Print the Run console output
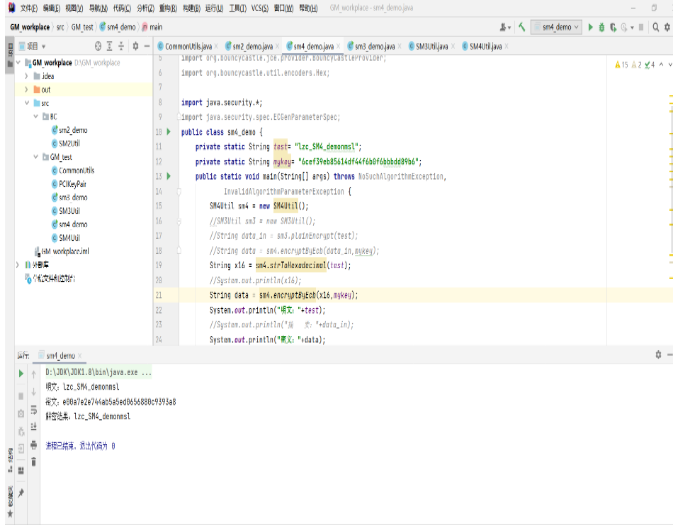The height and width of the screenshot is (525, 673). click(x=33, y=445)
